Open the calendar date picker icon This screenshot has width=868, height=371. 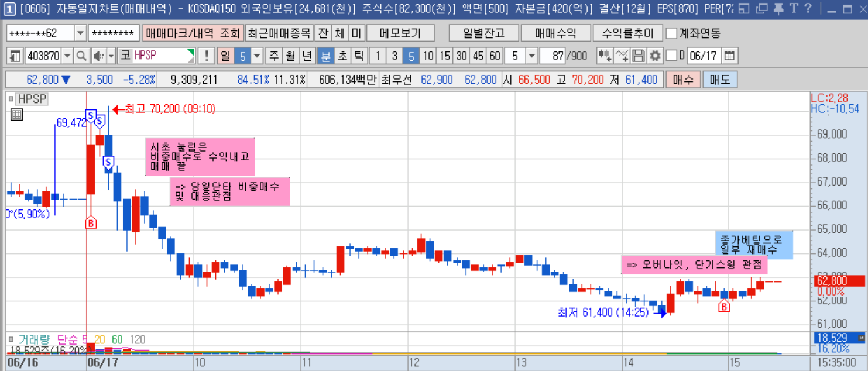(x=729, y=56)
